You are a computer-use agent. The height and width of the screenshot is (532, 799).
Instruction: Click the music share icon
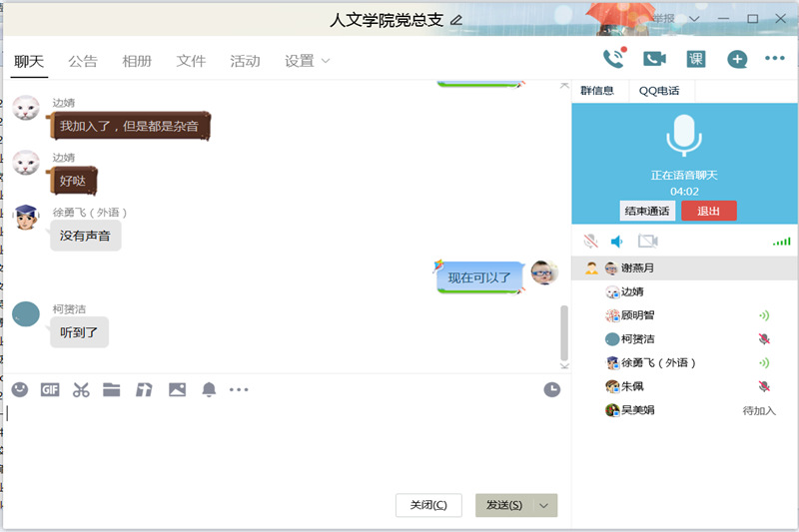[144, 389]
